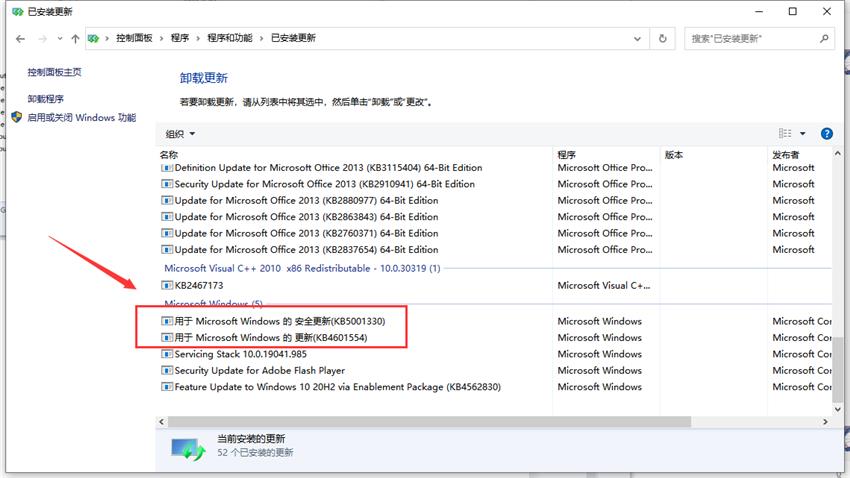Open 卸载程序 link
The width and height of the screenshot is (850, 478).
pos(46,99)
